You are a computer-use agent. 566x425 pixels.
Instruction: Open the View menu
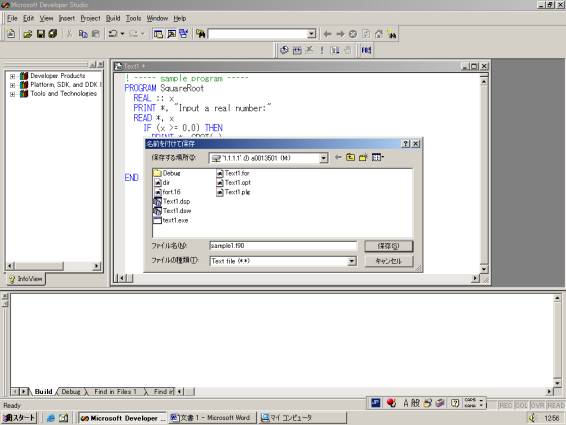click(x=46, y=18)
